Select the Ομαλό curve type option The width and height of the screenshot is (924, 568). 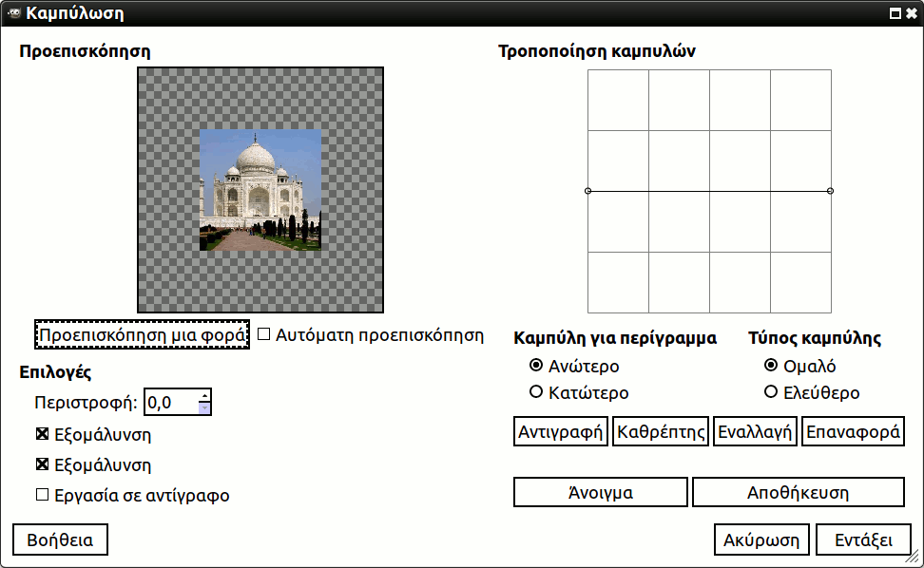[x=771, y=366]
